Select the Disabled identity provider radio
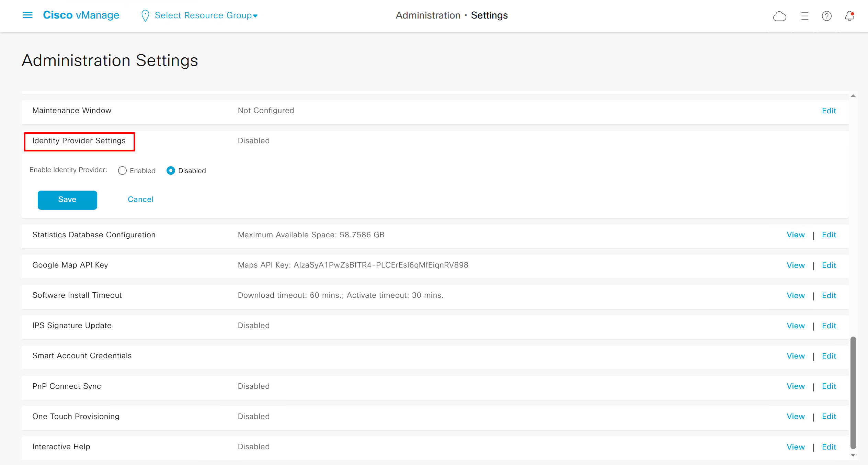Screen dimensions: 868x465 click(x=171, y=171)
